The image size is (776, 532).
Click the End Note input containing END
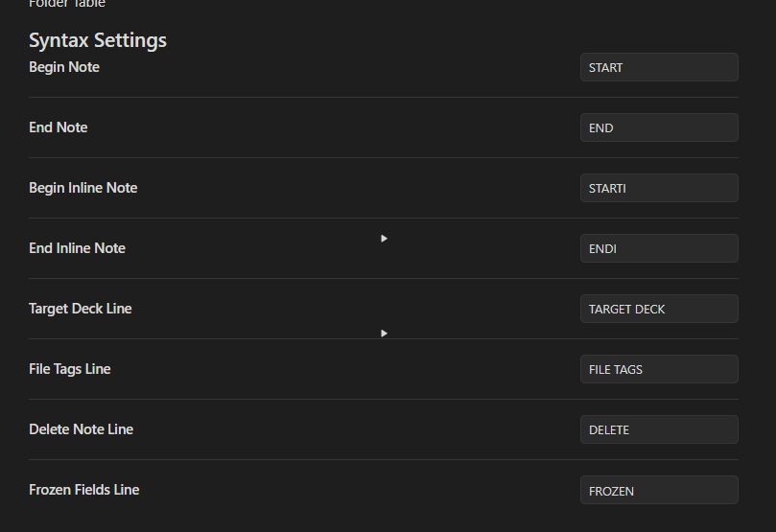coord(659,127)
